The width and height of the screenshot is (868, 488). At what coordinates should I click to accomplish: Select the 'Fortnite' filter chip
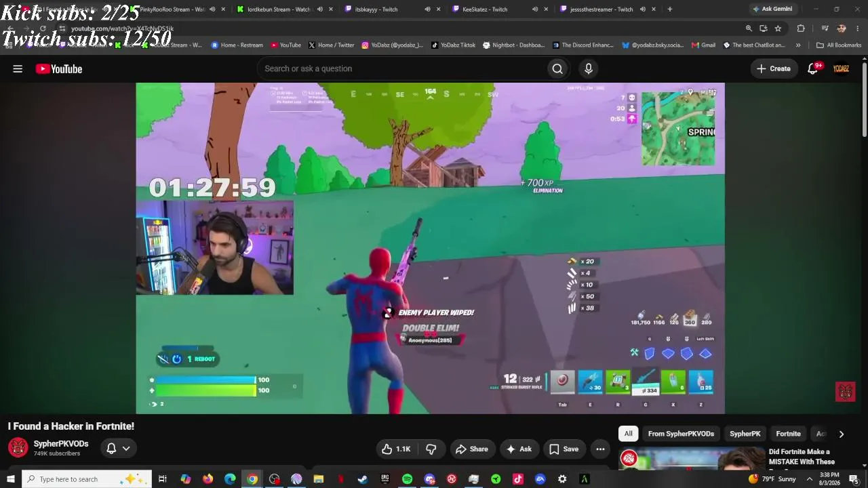point(789,434)
